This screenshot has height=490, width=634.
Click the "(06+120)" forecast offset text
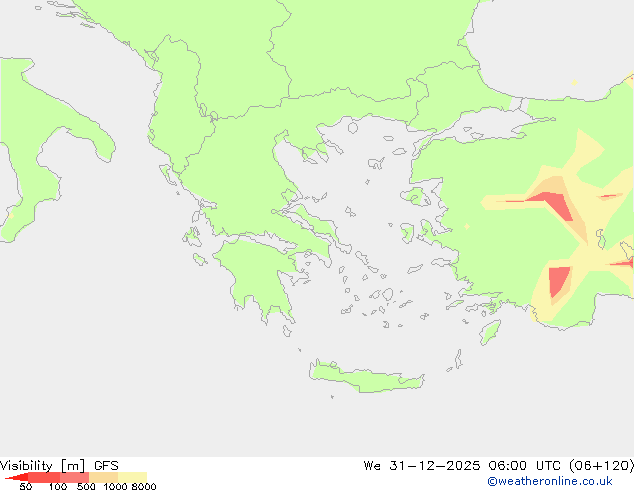(x=601, y=466)
